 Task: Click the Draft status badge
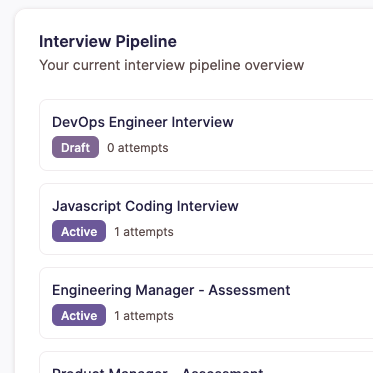75,147
